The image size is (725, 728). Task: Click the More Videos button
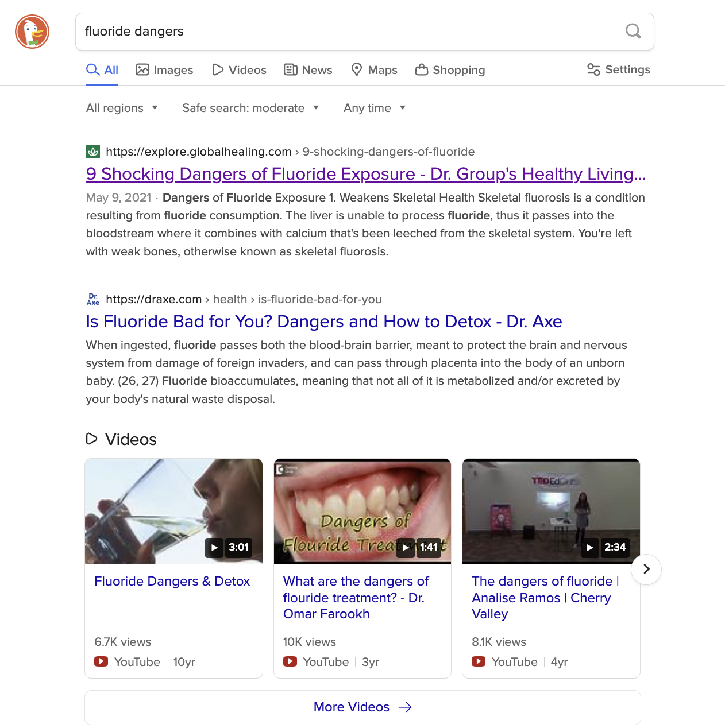click(x=362, y=707)
